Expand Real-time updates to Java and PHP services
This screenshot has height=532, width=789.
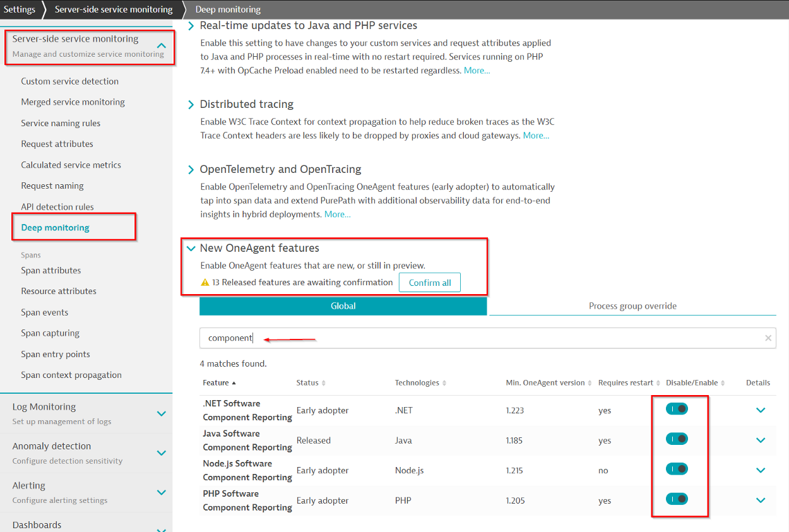191,27
